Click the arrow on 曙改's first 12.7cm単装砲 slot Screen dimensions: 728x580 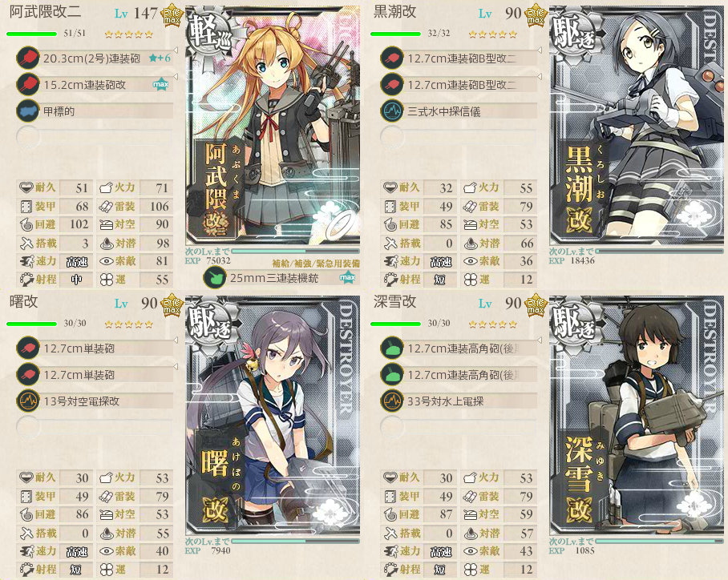(176, 340)
